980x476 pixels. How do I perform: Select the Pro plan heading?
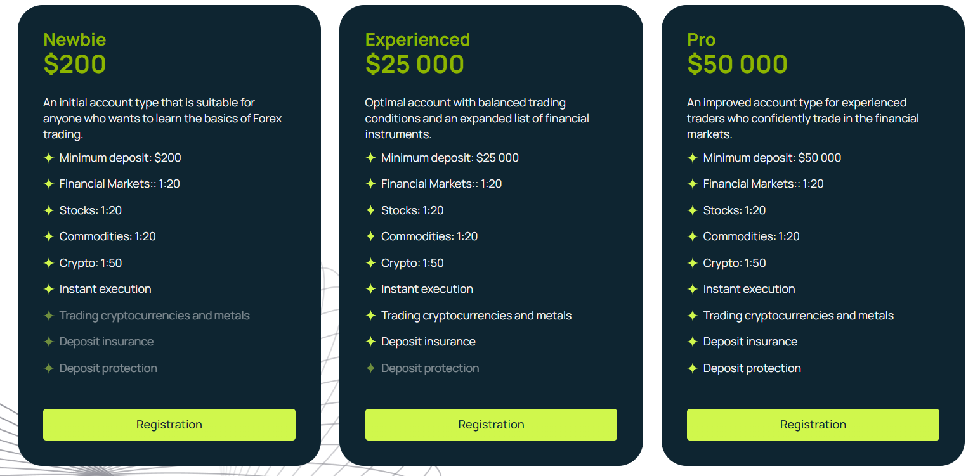pos(701,39)
